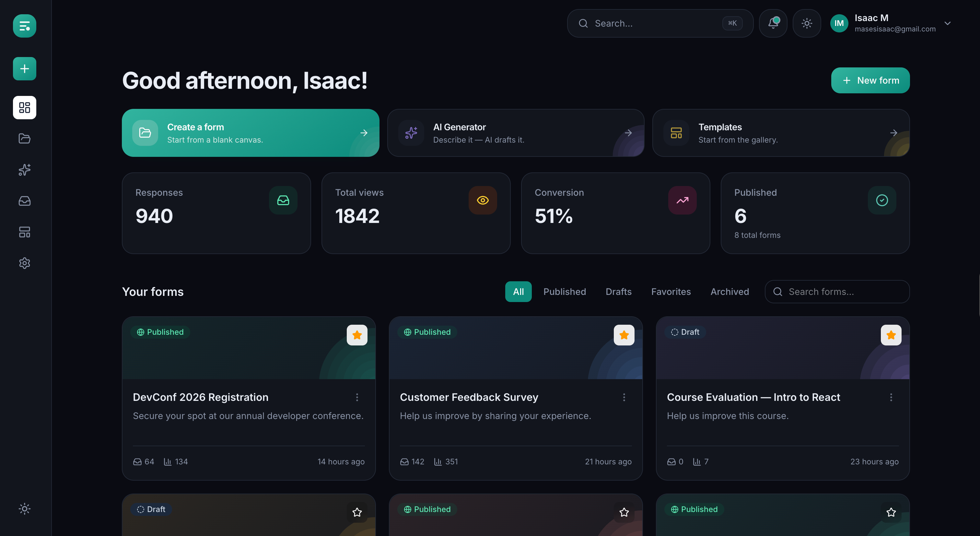Image resolution: width=980 pixels, height=536 pixels.
Task: Click the sparkle icon in AI Generator card
Action: (411, 133)
